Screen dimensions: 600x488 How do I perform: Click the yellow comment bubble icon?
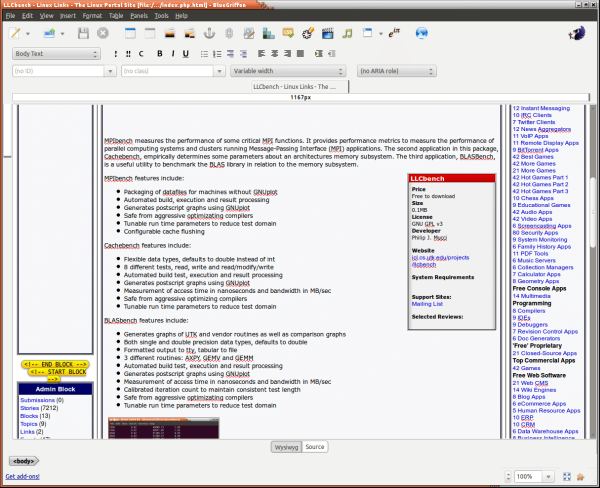[288, 33]
